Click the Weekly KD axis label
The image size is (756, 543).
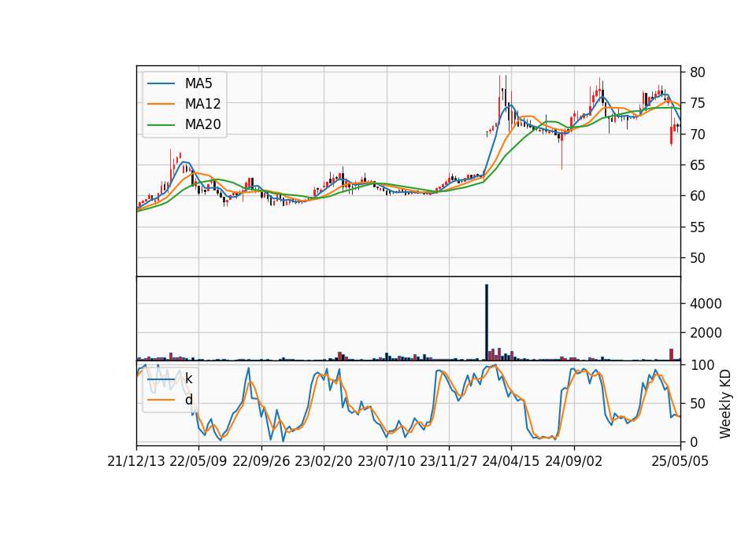pyautogui.click(x=724, y=404)
